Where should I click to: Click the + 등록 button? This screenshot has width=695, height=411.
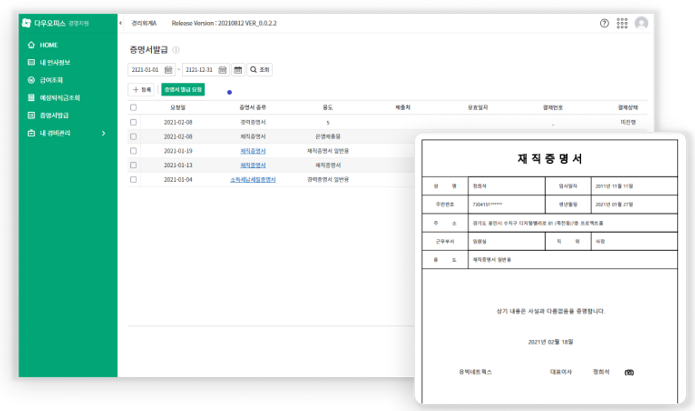click(141, 90)
